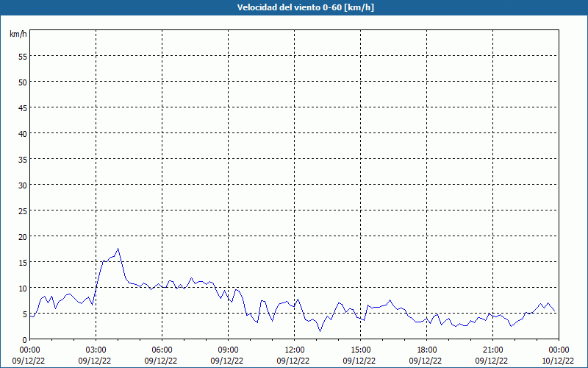Click the x-axis label 09:00 09/12/22

[227, 355]
